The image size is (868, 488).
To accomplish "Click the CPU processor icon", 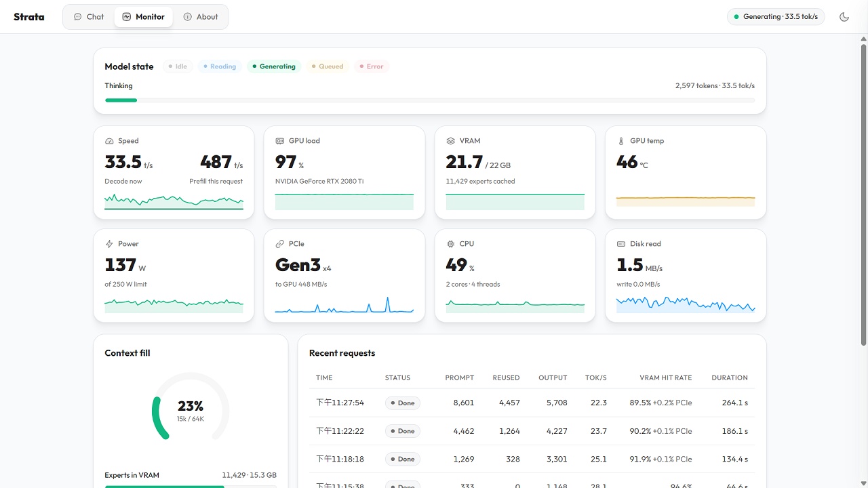I will coord(451,244).
